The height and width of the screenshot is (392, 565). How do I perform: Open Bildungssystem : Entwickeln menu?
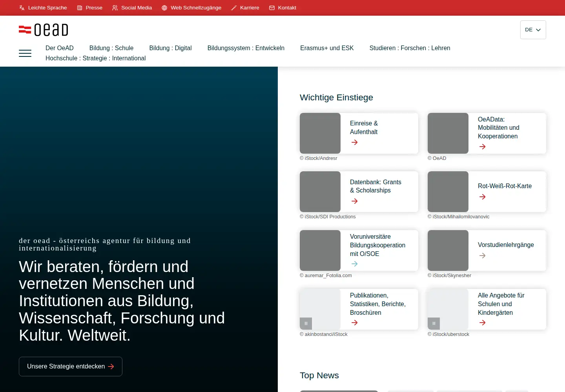(x=246, y=48)
